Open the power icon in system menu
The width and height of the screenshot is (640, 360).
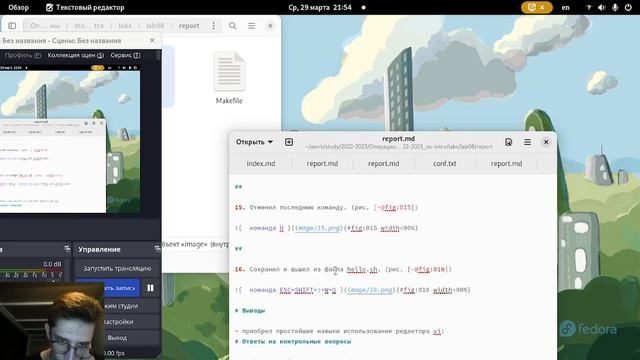point(628,7)
